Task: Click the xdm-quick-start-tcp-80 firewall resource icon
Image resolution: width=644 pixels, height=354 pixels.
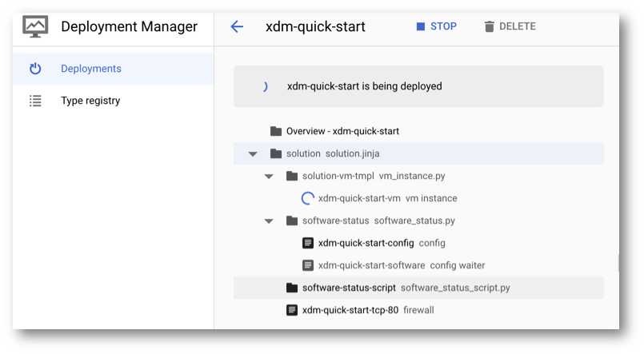Action: click(x=292, y=310)
